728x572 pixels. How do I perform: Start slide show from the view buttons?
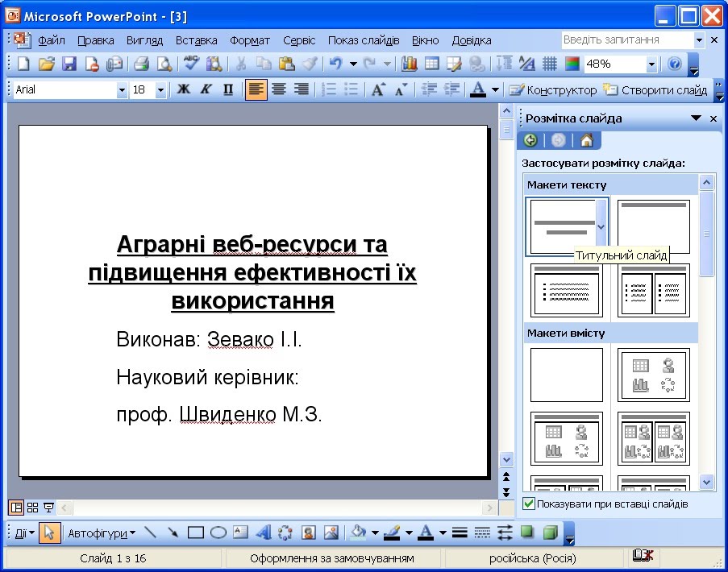48,508
